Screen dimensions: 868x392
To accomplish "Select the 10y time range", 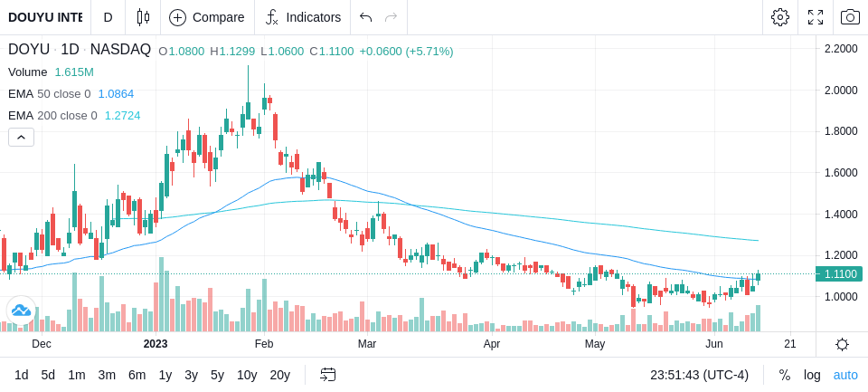I will [247, 375].
